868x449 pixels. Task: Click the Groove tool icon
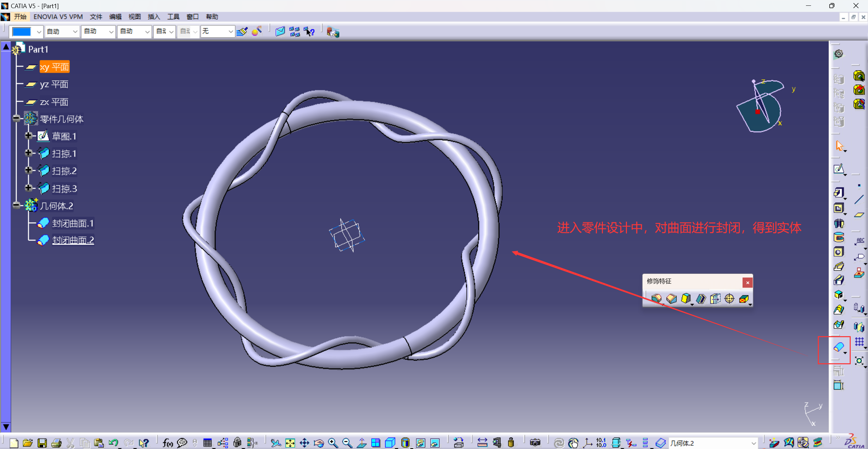(x=839, y=237)
